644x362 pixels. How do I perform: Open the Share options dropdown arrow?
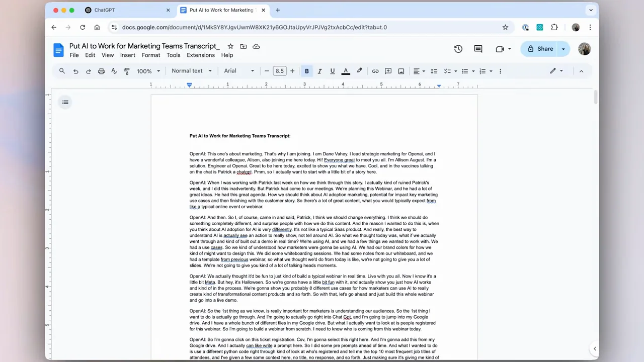[563, 49]
